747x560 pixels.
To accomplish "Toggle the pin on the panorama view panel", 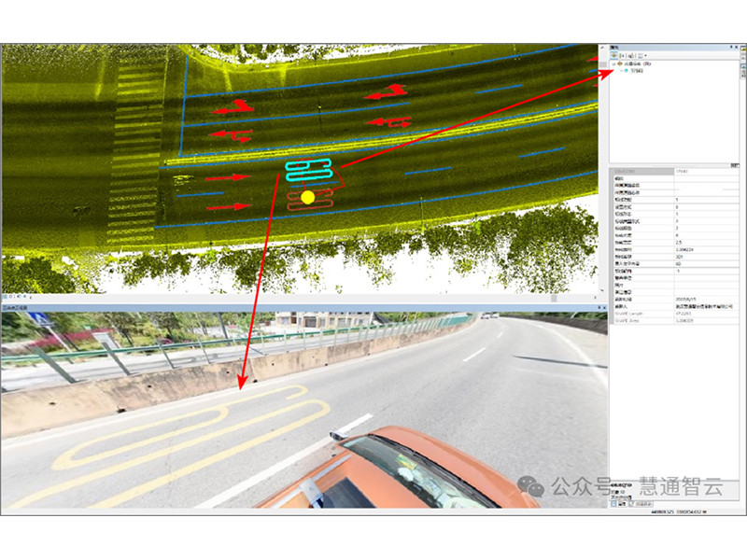I will (599, 308).
